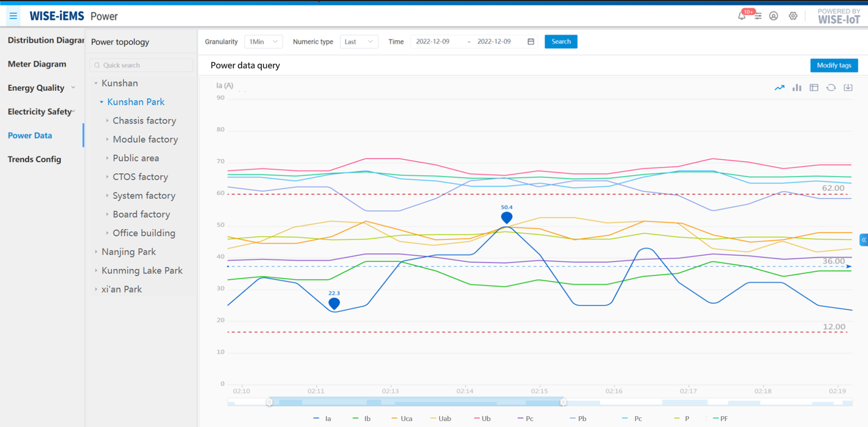Click the 22.3 minimum marker pin
Viewport: 868px width, 427px height.
pyautogui.click(x=334, y=303)
